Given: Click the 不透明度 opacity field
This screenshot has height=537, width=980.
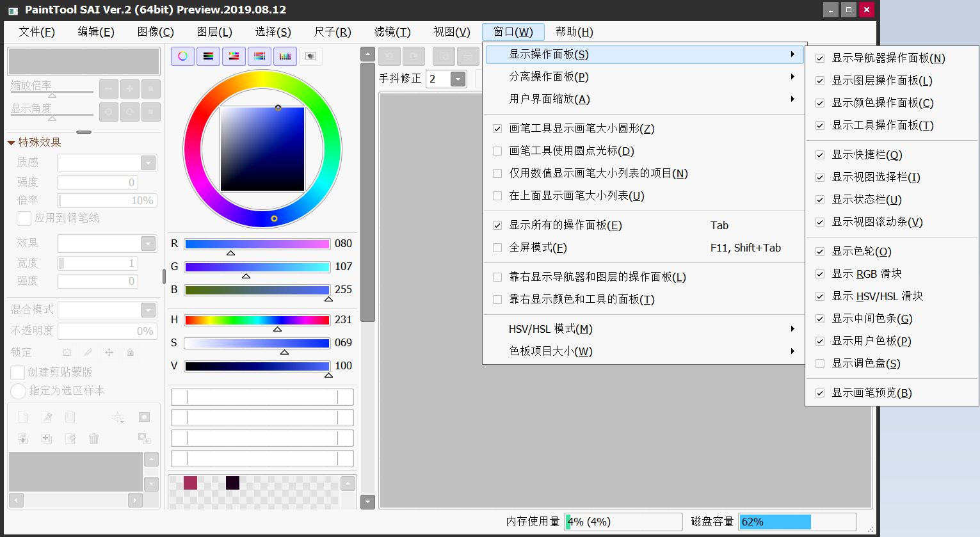Looking at the screenshot, I should (x=107, y=331).
